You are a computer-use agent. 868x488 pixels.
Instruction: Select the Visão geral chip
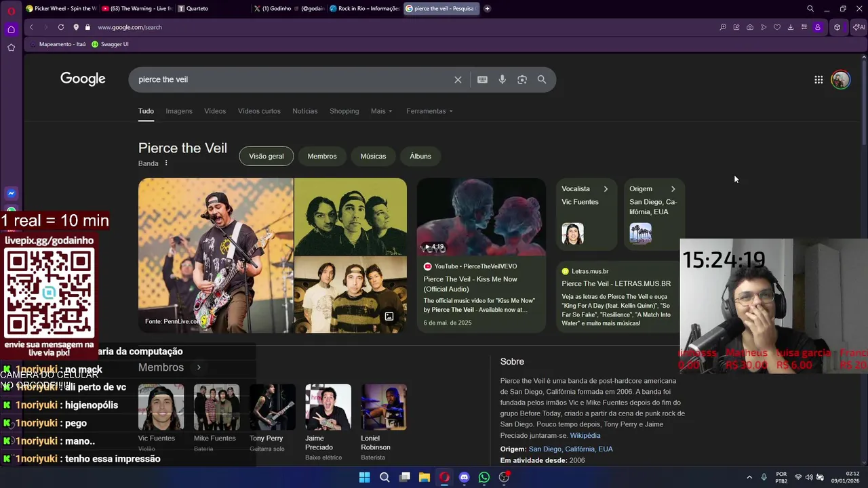tap(267, 156)
